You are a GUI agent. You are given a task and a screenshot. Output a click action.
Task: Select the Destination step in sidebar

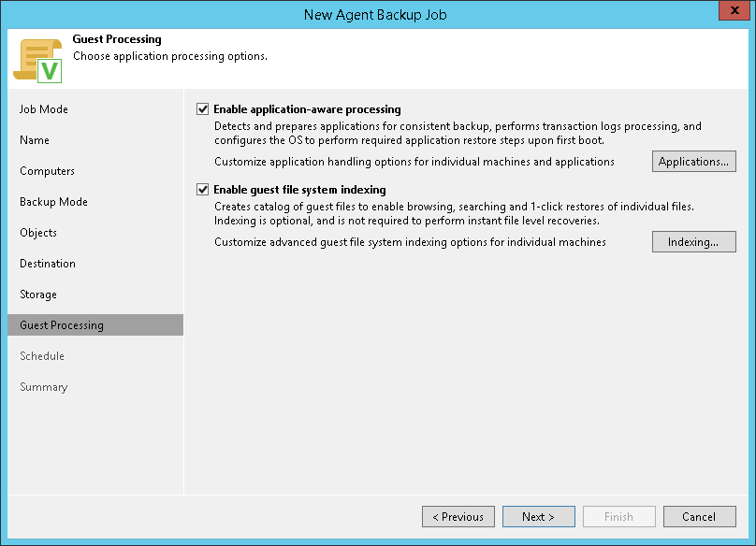tap(48, 264)
